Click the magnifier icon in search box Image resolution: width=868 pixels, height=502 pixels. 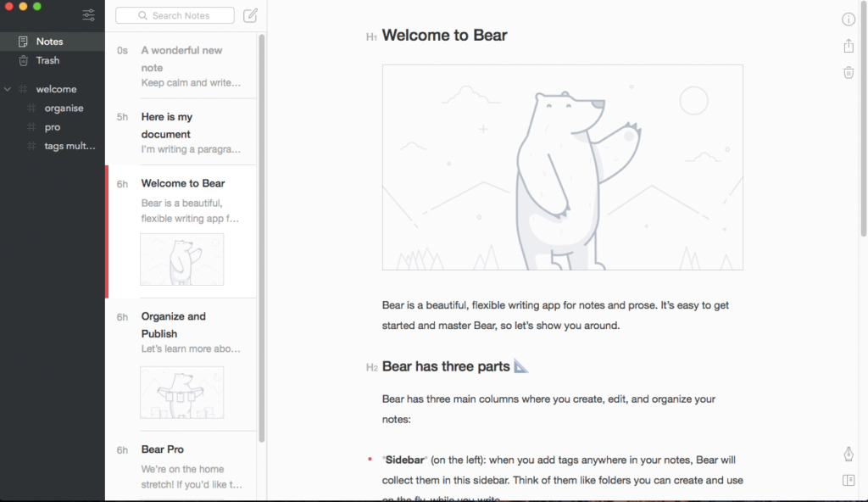click(142, 15)
